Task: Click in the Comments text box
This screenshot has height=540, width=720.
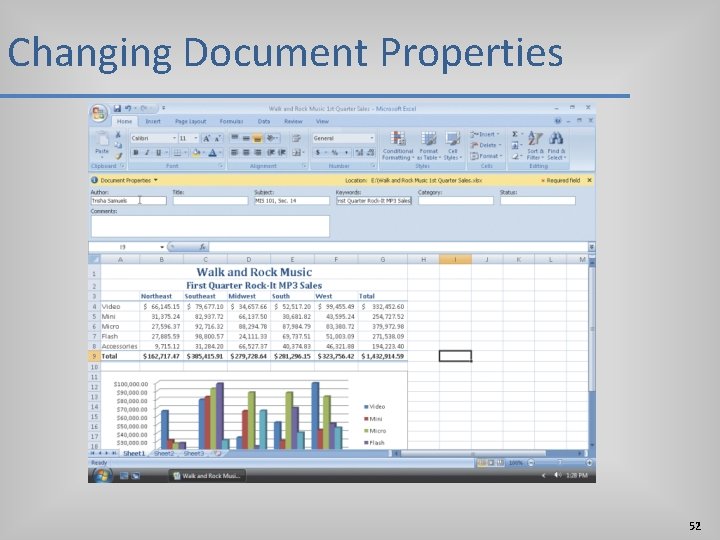Action: tap(210, 226)
